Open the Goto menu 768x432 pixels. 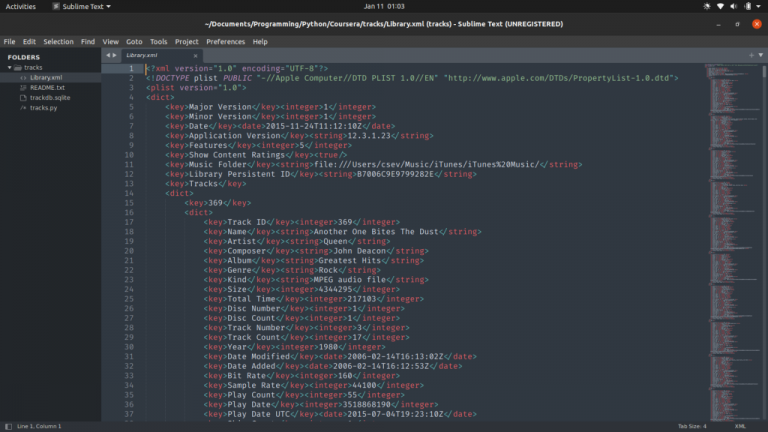[134, 42]
